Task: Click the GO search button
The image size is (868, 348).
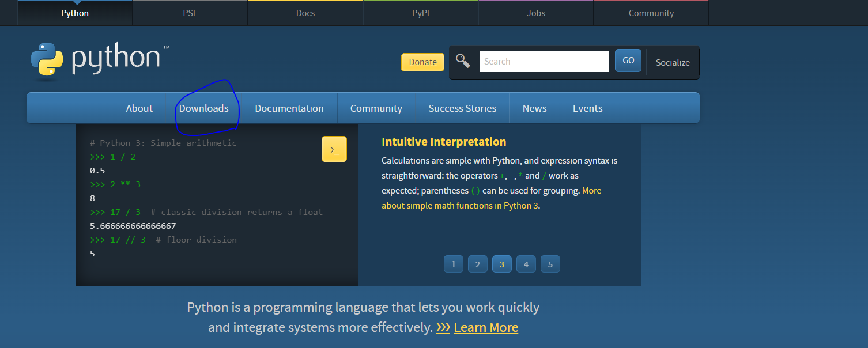Action: pos(628,60)
